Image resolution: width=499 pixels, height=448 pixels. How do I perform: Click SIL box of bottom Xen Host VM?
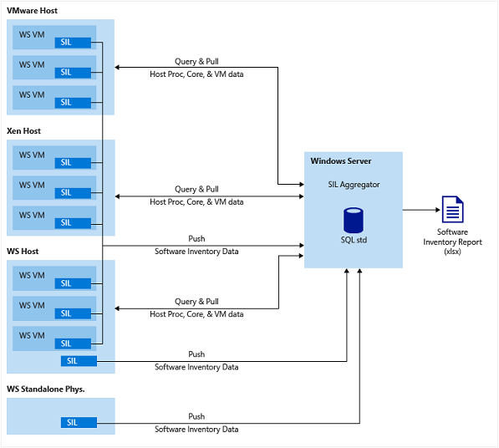(x=73, y=222)
